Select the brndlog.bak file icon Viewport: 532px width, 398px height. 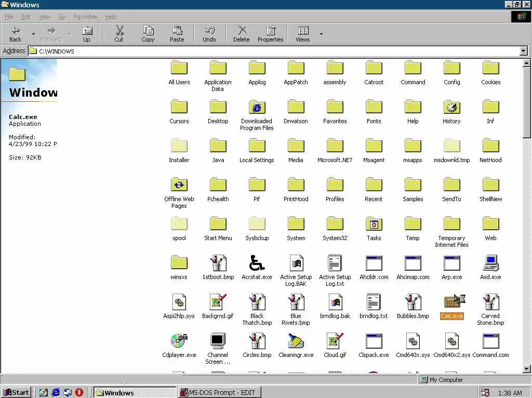point(335,302)
